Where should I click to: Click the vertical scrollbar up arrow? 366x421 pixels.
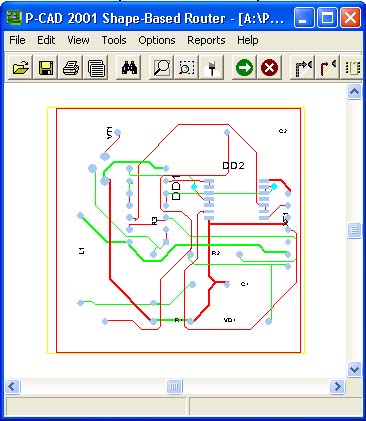point(354,91)
